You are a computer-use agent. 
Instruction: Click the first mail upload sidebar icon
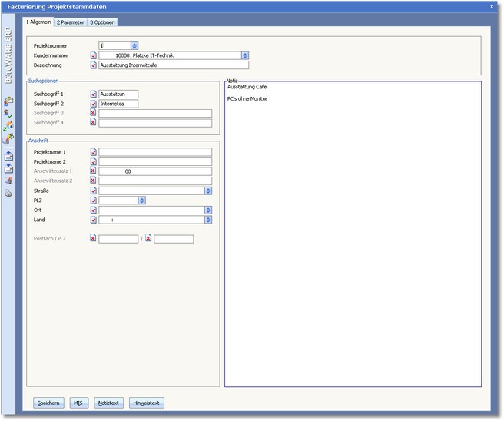tap(8, 154)
